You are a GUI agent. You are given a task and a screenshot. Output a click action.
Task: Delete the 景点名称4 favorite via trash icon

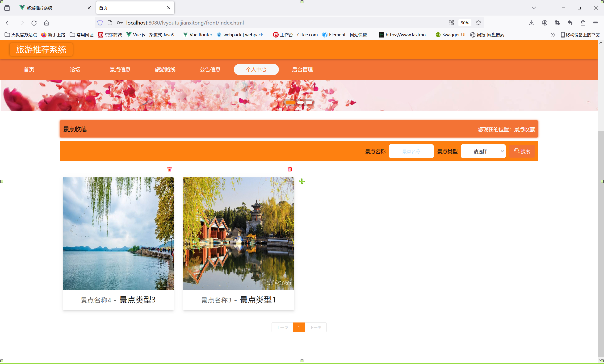[169, 169]
